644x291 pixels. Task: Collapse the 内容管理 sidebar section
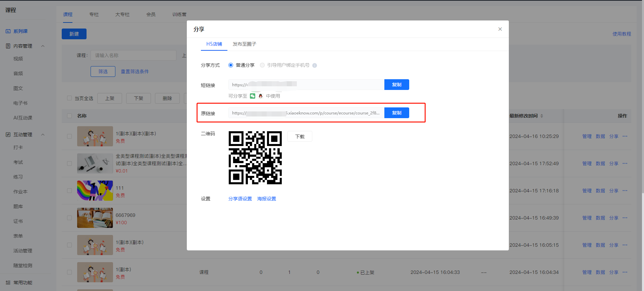coord(43,46)
